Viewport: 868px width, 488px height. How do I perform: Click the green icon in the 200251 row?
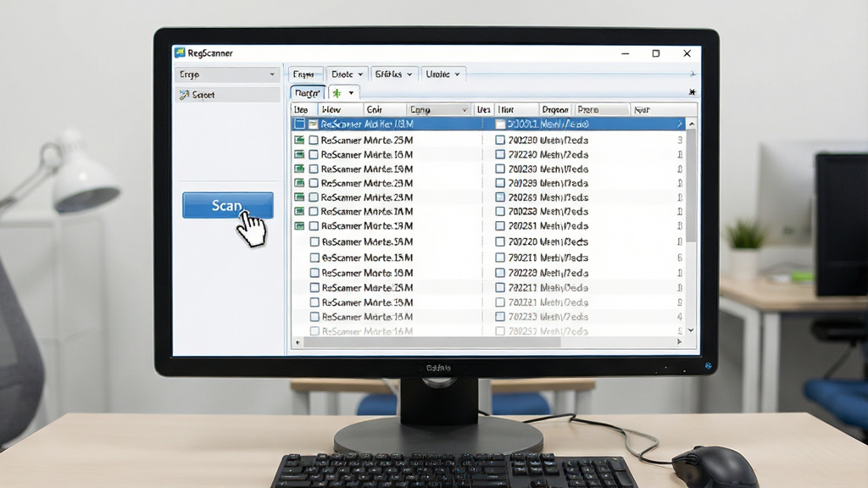(x=299, y=225)
